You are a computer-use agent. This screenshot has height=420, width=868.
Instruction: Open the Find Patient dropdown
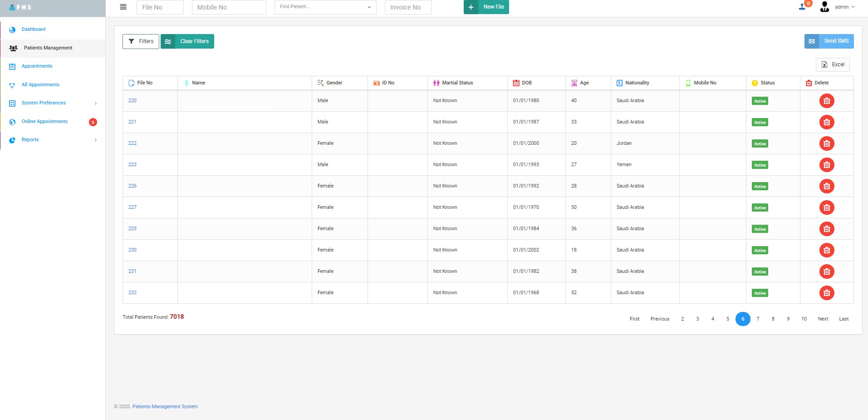[325, 7]
